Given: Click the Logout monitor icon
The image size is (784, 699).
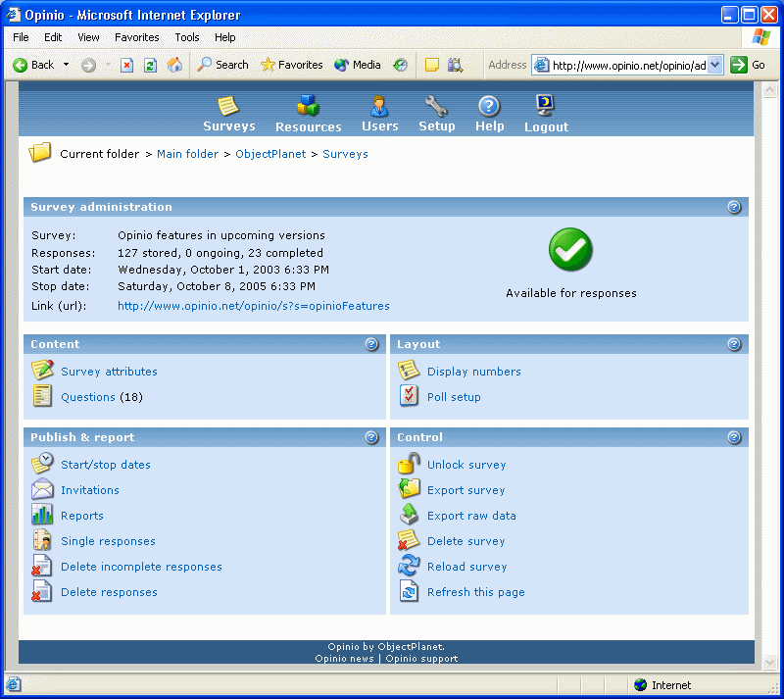Looking at the screenshot, I should pyautogui.click(x=545, y=106).
